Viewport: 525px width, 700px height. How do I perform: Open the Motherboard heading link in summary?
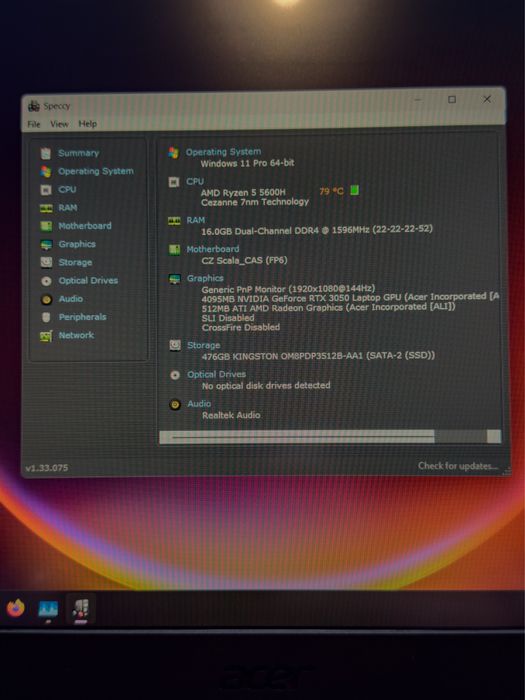click(x=212, y=249)
